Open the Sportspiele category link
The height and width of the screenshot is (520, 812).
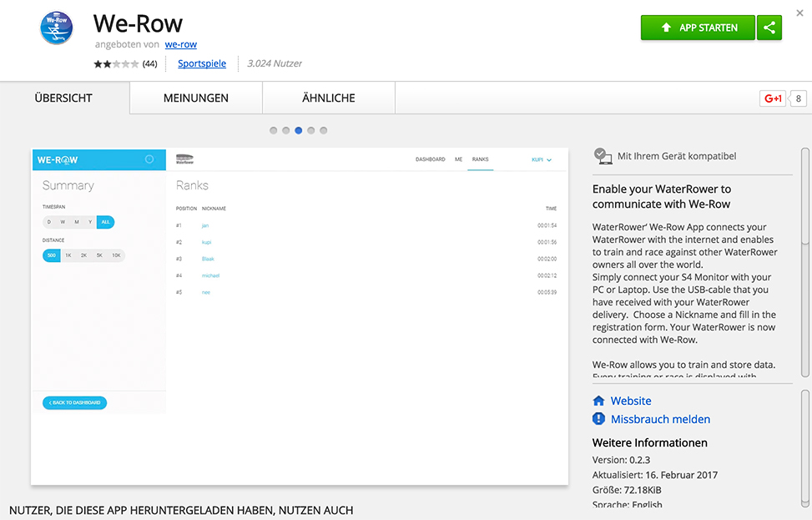202,63
